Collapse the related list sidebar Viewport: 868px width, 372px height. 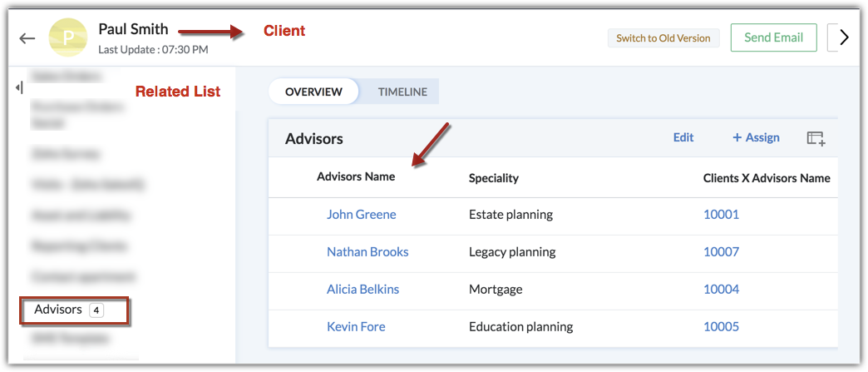(x=18, y=87)
